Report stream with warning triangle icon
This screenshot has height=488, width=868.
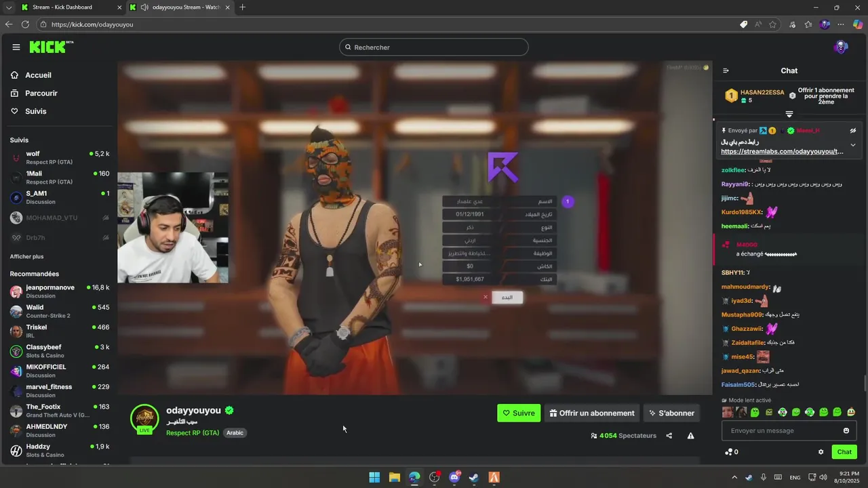(x=690, y=436)
